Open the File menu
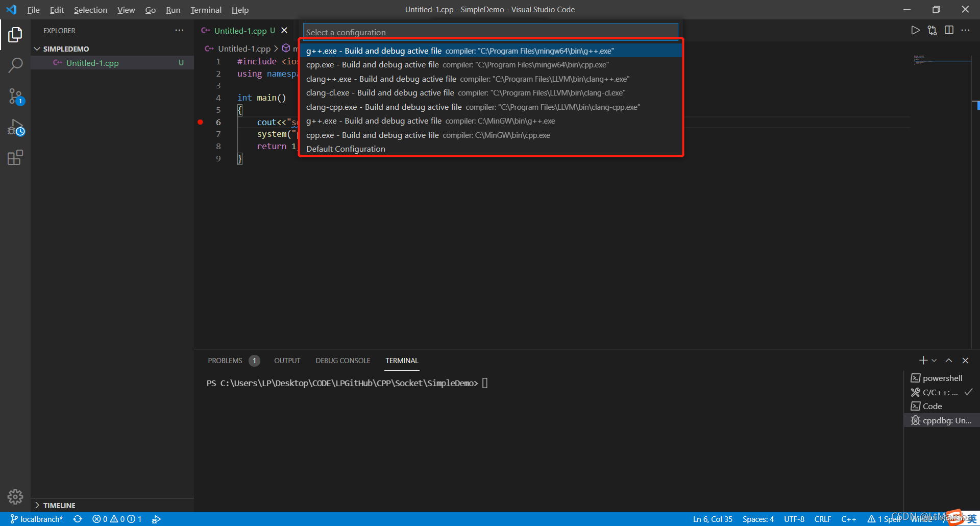The image size is (980, 526). point(33,10)
